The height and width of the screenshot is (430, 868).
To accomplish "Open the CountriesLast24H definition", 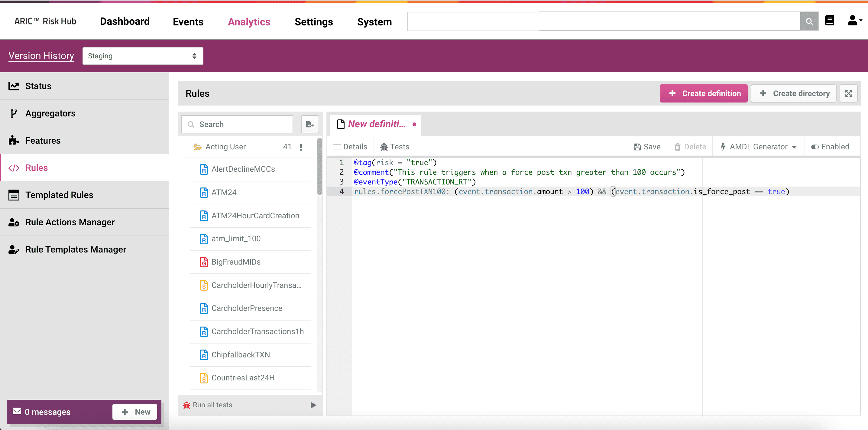I will (x=251, y=378).
